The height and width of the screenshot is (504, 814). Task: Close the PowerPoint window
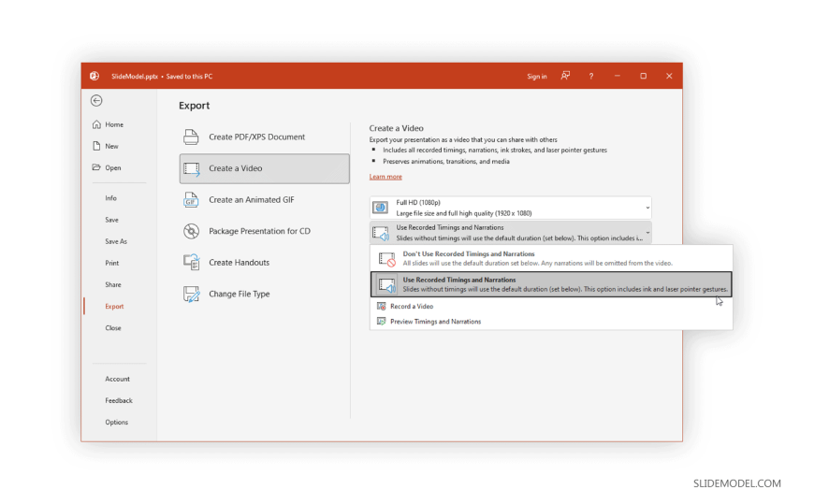[x=669, y=76]
